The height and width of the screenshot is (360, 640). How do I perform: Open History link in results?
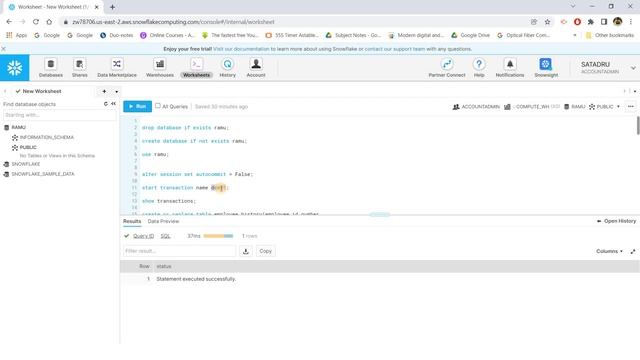[x=616, y=221]
